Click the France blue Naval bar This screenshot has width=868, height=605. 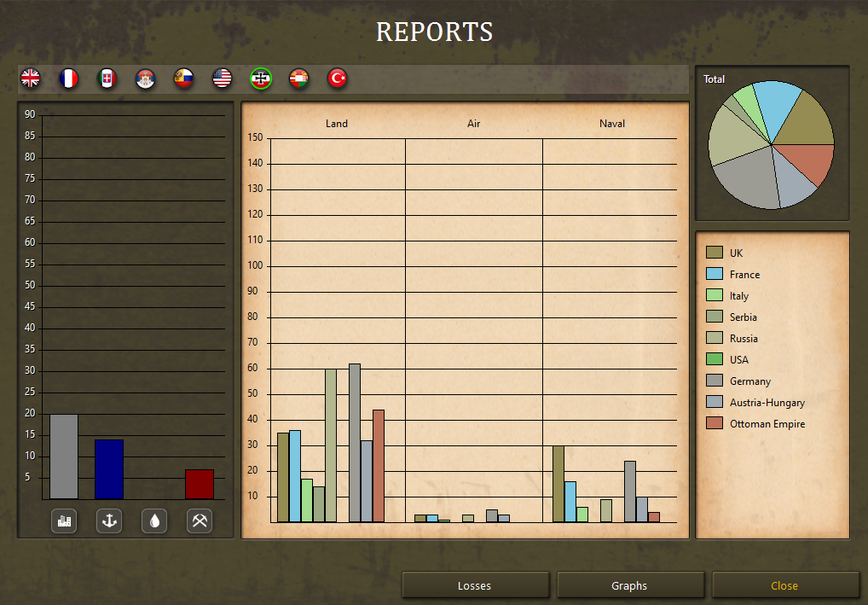[570, 502]
